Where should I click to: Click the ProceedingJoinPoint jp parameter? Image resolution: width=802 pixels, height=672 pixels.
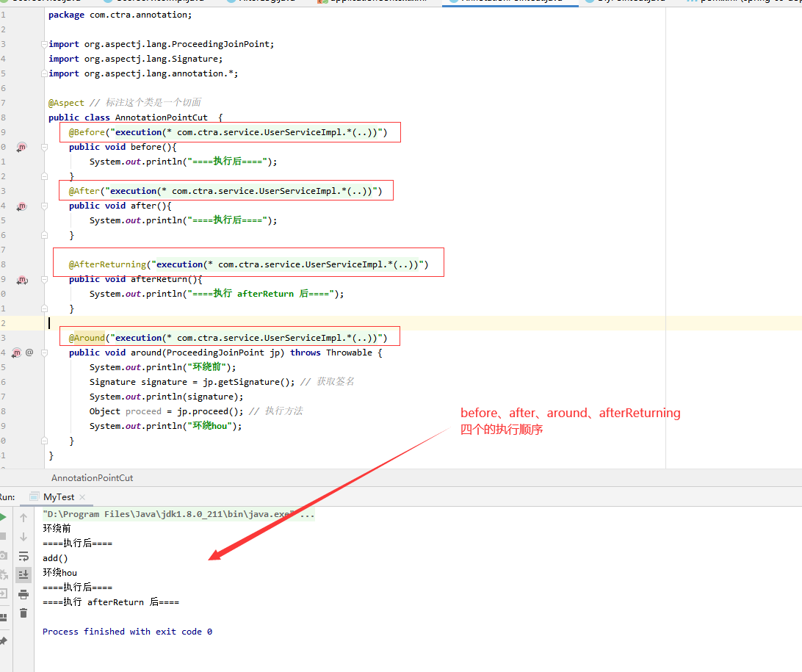point(223,353)
